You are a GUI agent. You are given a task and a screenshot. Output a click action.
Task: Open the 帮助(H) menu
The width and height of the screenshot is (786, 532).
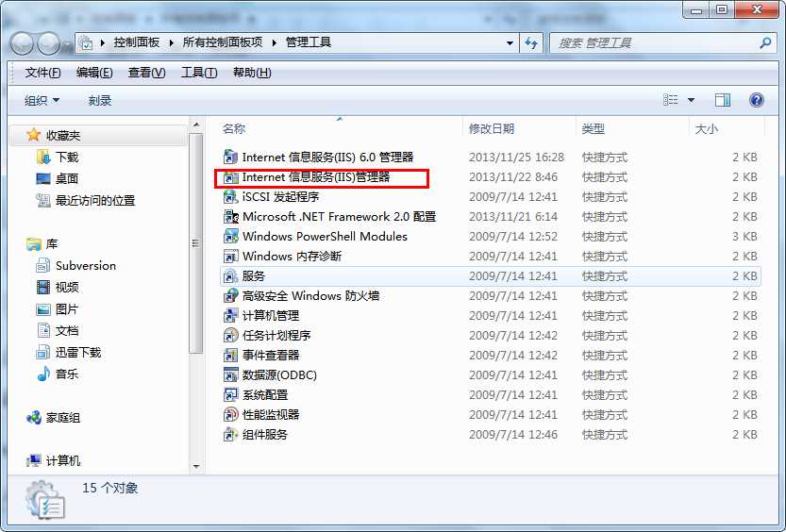252,73
